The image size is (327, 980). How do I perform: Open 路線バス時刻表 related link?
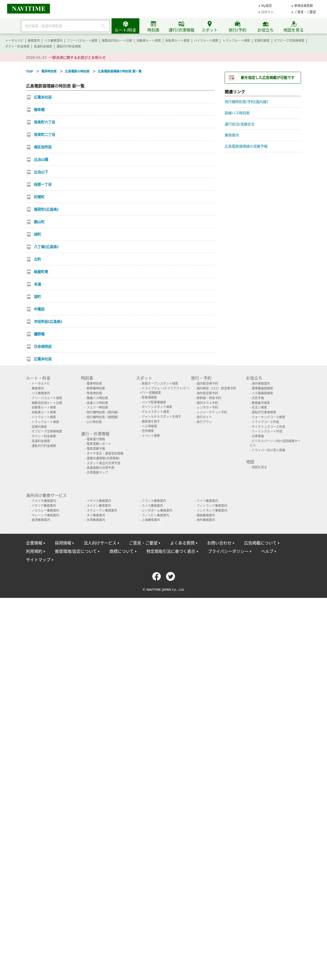click(237, 113)
